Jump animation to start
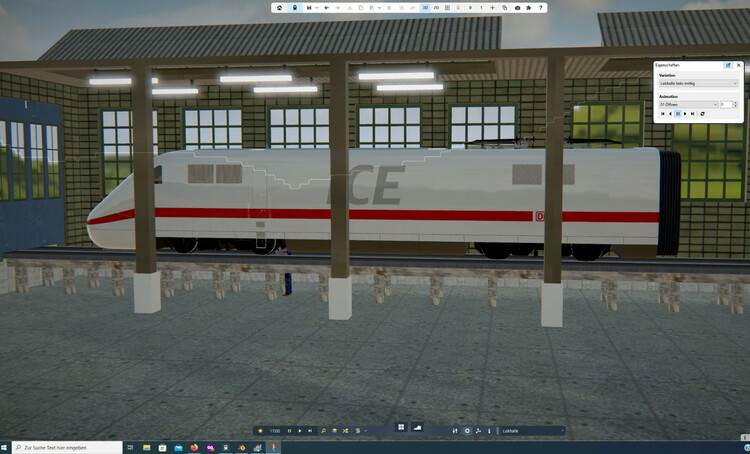Image resolution: width=750 pixels, height=454 pixels. point(663,114)
